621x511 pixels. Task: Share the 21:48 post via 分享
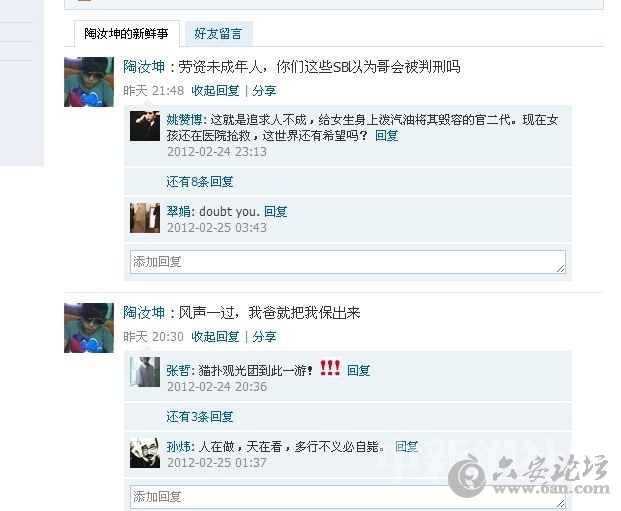264,91
